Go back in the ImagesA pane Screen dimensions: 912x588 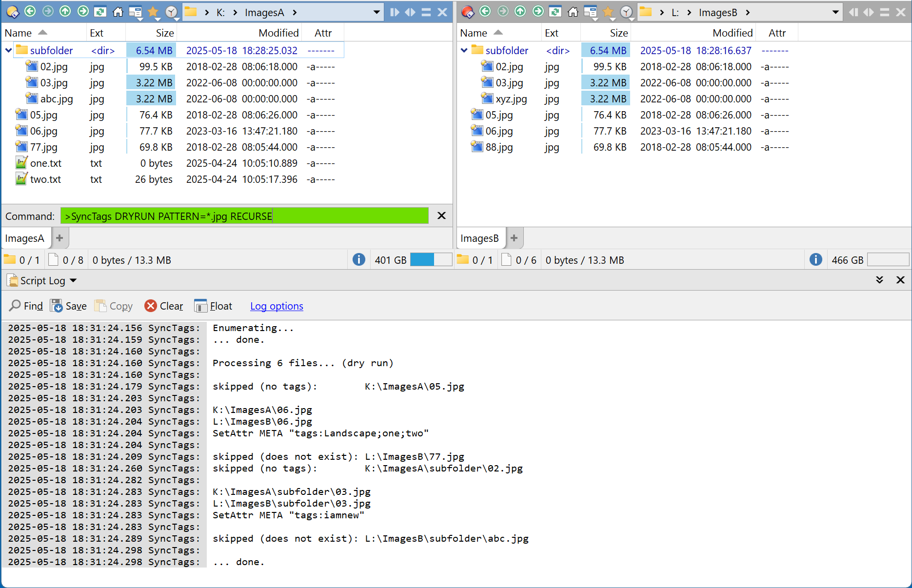click(30, 11)
